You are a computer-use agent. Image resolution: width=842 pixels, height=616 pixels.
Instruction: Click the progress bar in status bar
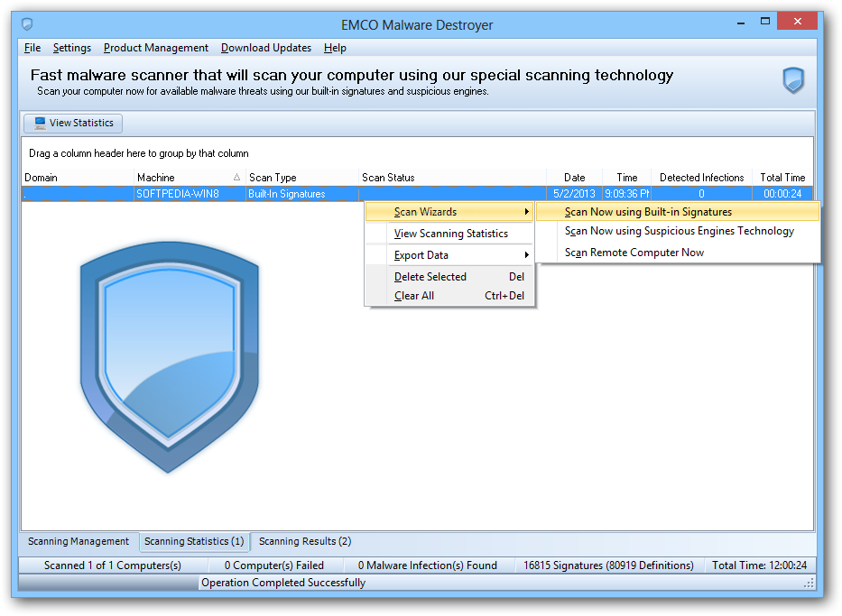click(x=109, y=583)
